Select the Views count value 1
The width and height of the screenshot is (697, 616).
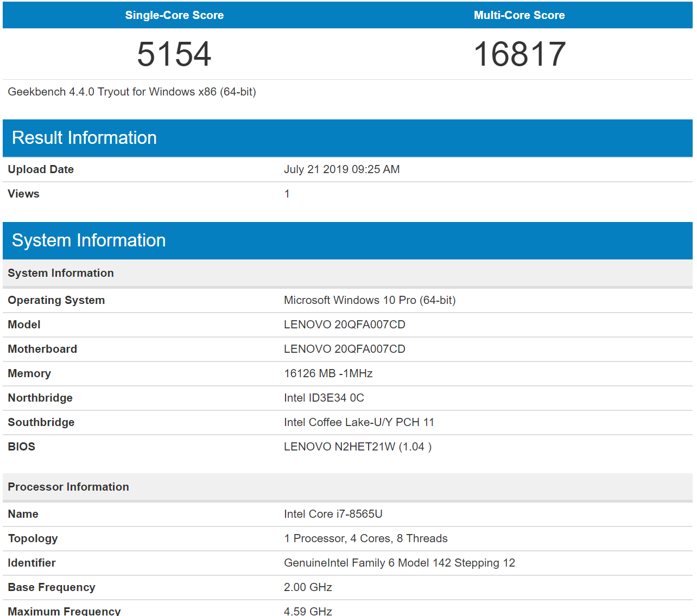(x=287, y=194)
